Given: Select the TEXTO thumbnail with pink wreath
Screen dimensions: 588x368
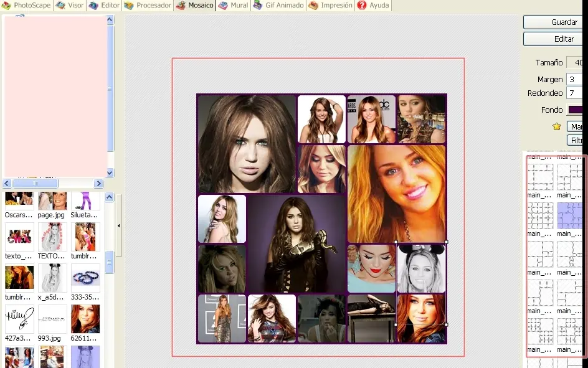Looking at the screenshot, I should pos(52,237).
